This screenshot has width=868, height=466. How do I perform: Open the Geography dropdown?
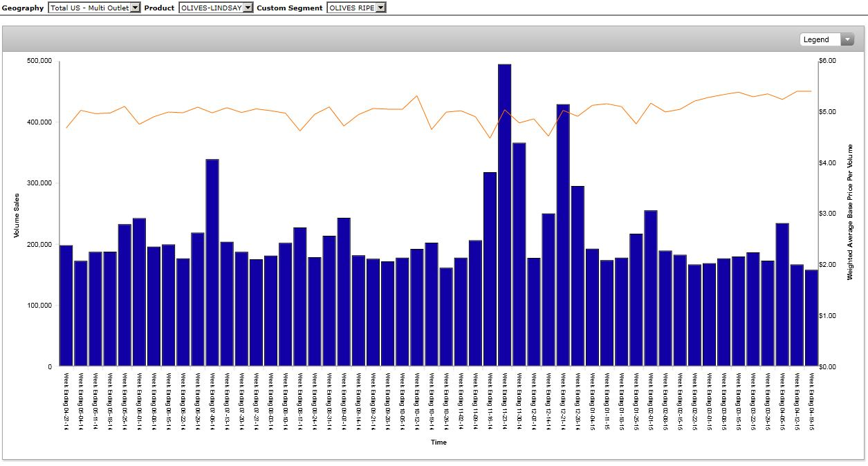click(94, 8)
